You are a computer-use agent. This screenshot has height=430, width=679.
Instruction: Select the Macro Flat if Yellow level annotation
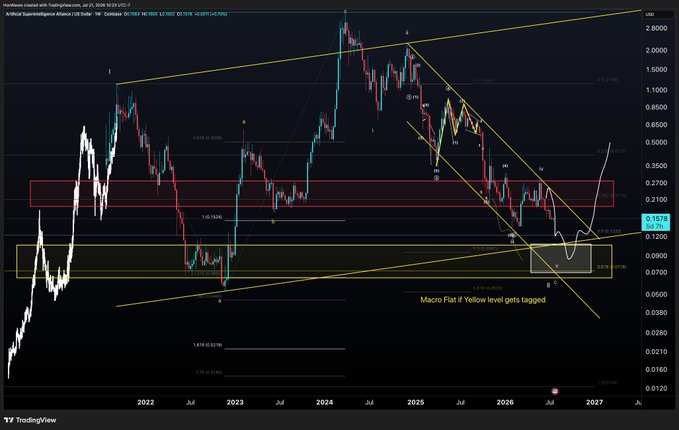pyautogui.click(x=483, y=300)
